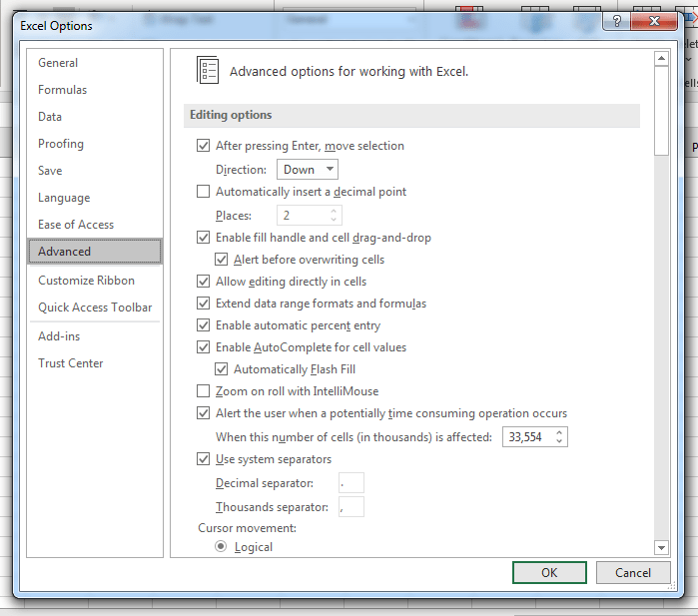Close the Excel Options dialog
The width and height of the screenshot is (698, 616).
tap(654, 21)
